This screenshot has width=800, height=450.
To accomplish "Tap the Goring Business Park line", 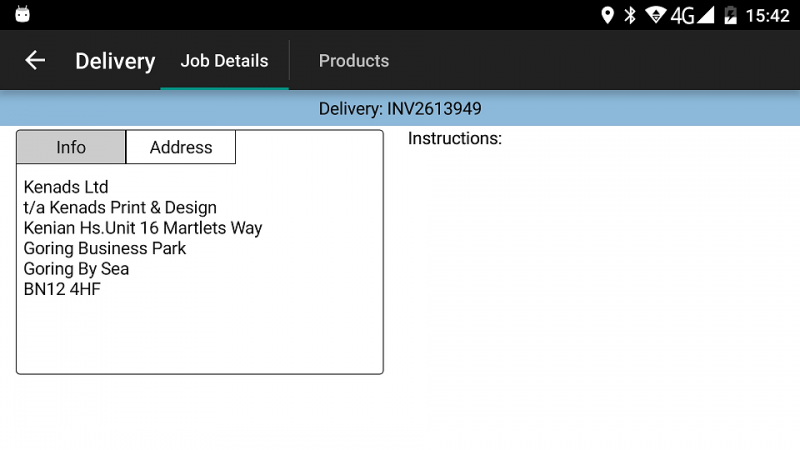I will (x=105, y=249).
